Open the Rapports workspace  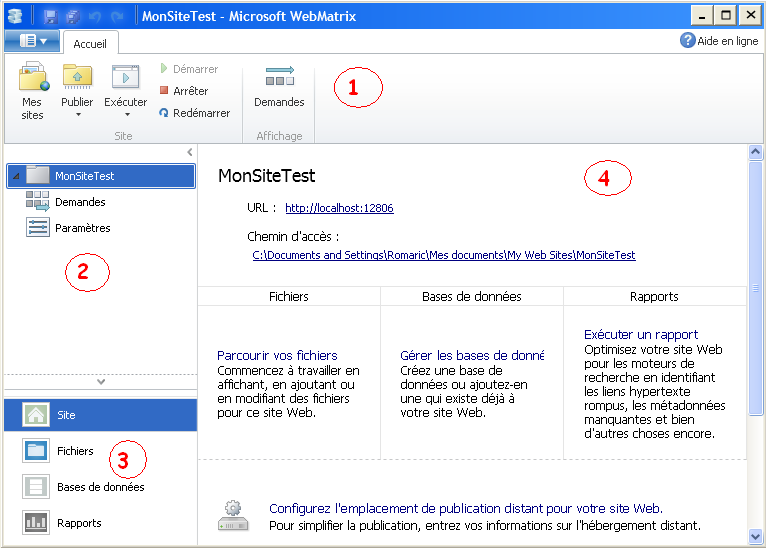click(37, 522)
